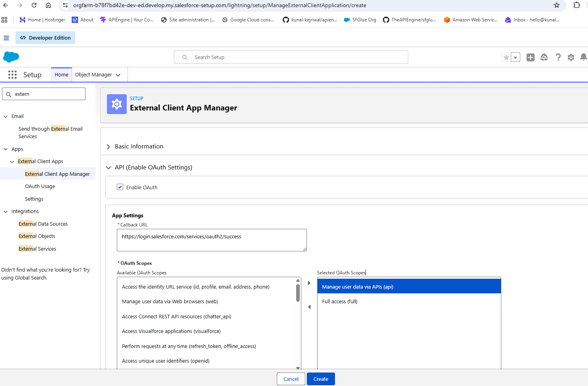Open the App Launcher dots grid
Screen dimensions: 588x386
click(x=12, y=74)
